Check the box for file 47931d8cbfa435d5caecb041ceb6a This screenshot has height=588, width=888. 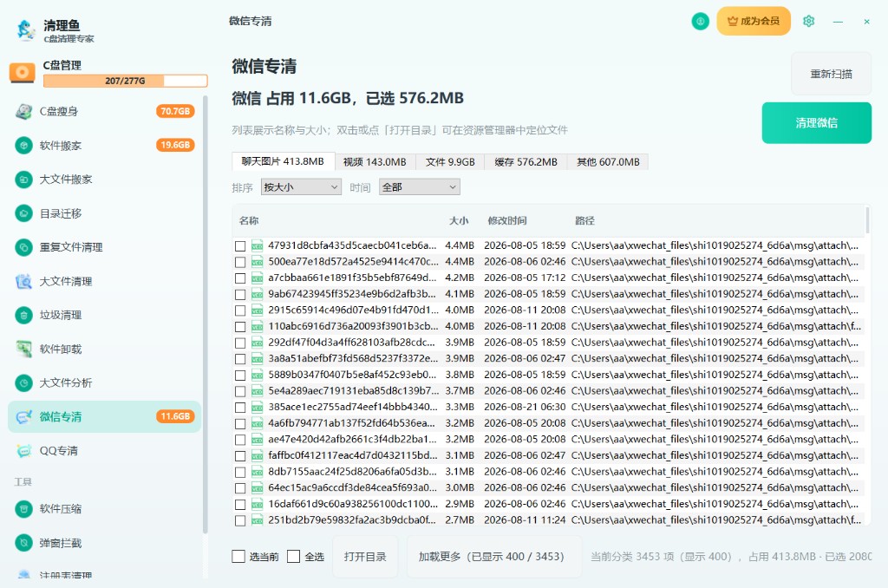(240, 245)
